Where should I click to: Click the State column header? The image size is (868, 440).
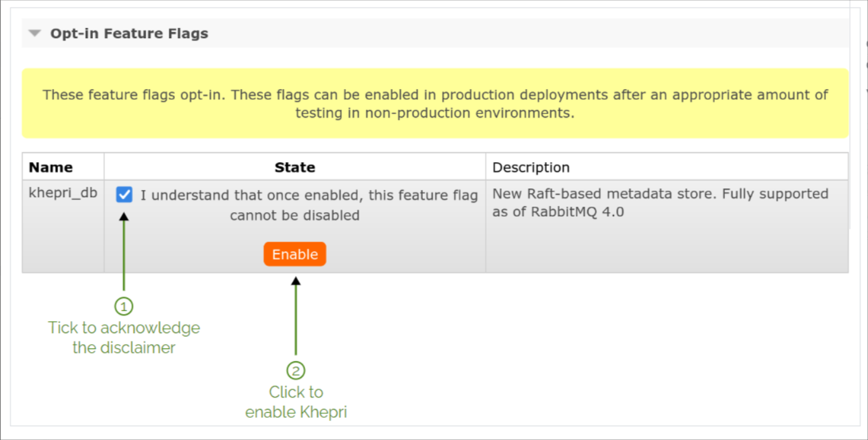[x=294, y=167]
